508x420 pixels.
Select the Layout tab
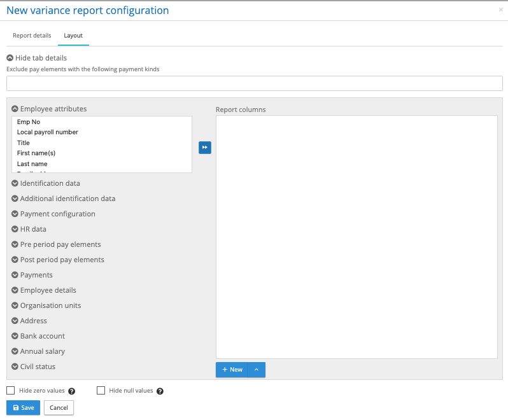73,36
